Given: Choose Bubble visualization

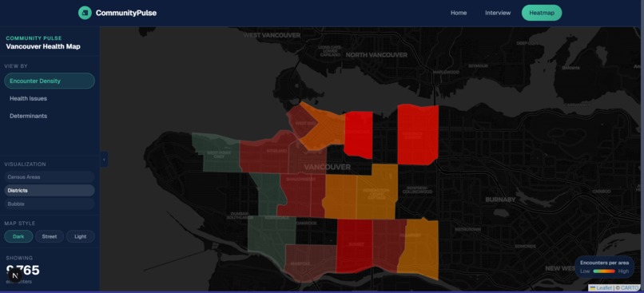Looking at the screenshot, I should 50,204.
